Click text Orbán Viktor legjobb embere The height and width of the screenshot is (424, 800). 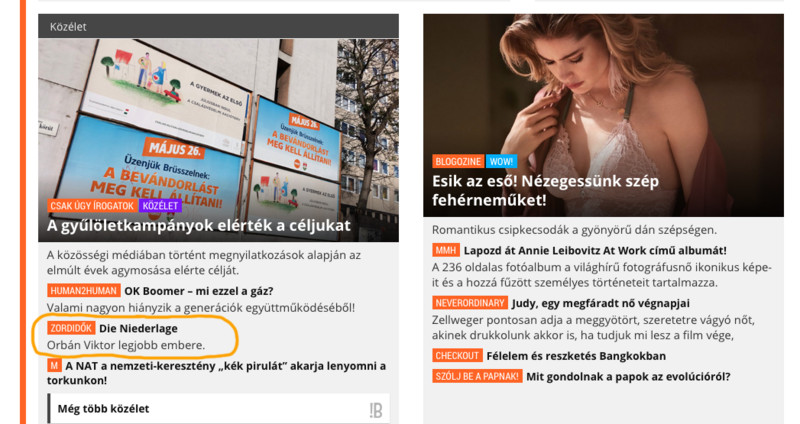126,345
